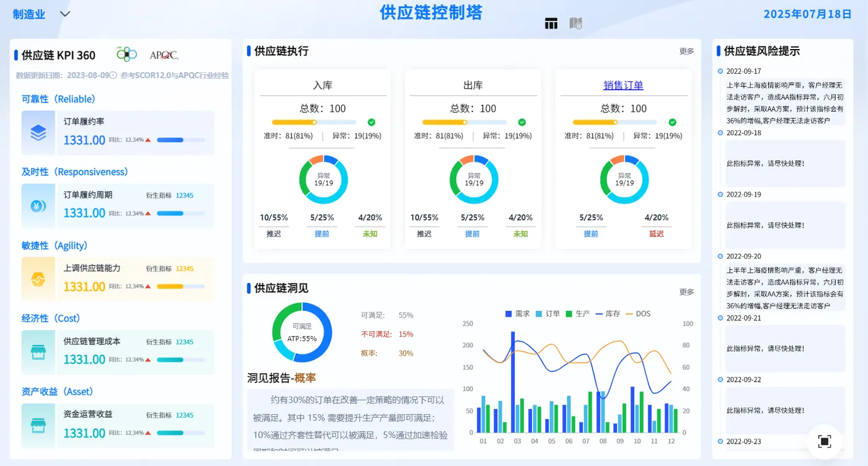The height and width of the screenshot is (466, 868).
Task: Click the orange icon for 上调供应链能力
Action: pos(38,279)
